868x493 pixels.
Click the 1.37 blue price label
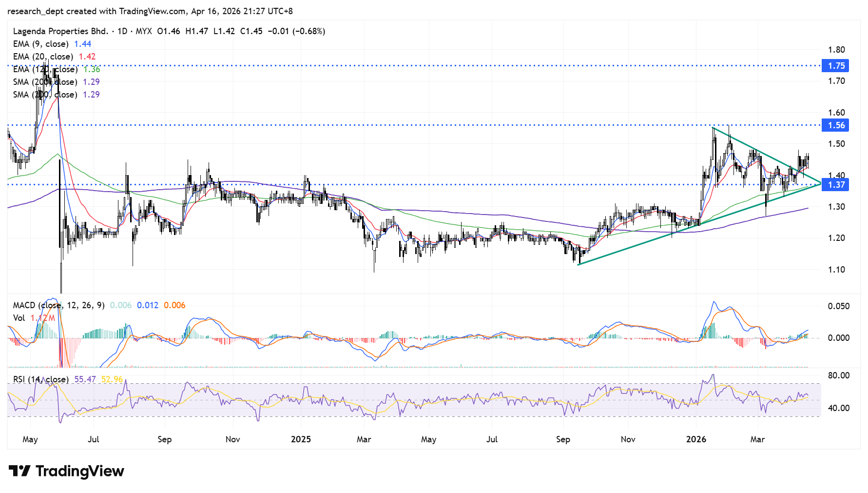[836, 185]
